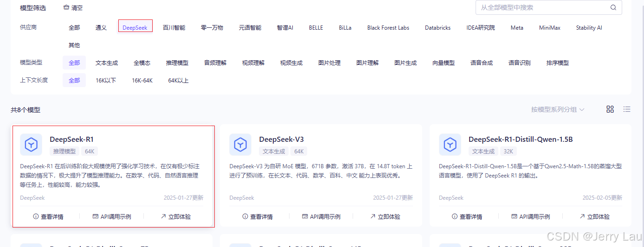
Task: Click the DeepSeek-R1 model logo icon
Action: [x=31, y=145]
